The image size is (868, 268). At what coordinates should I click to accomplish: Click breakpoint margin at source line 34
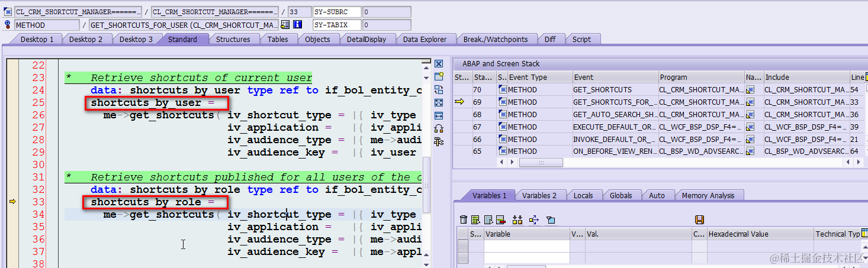click(x=12, y=214)
